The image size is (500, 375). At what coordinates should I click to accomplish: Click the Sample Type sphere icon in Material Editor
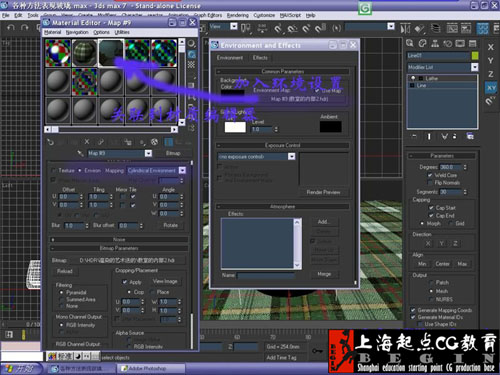[x=191, y=44]
